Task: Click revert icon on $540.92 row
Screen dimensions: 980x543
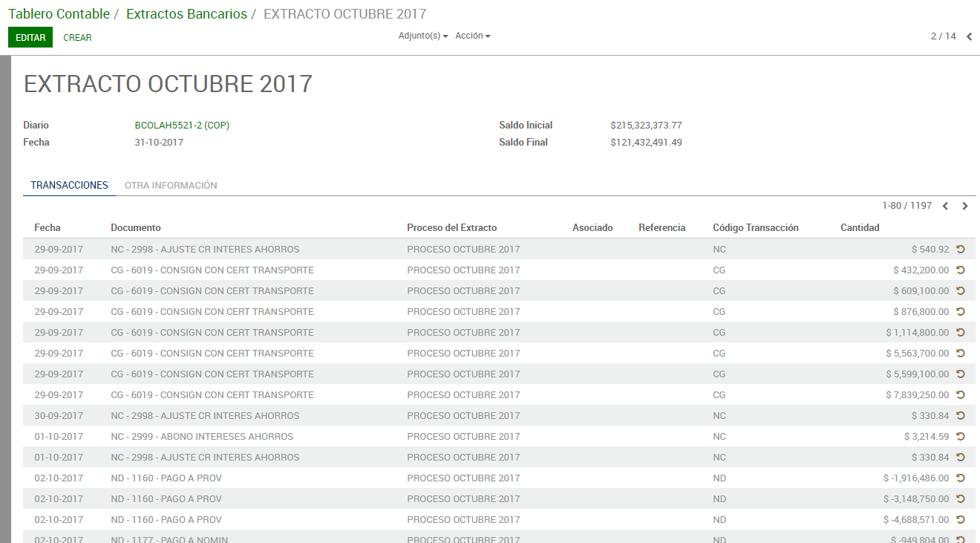Action: [x=960, y=250]
